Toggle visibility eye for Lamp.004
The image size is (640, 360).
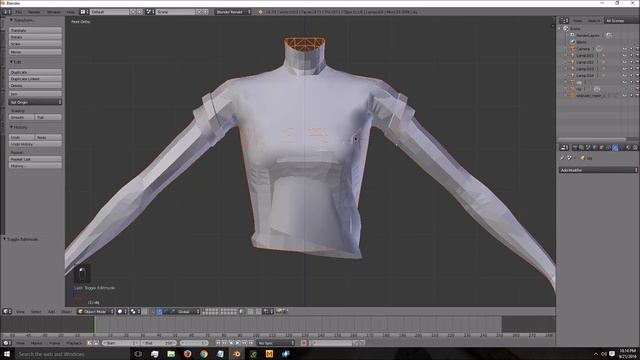624,76
